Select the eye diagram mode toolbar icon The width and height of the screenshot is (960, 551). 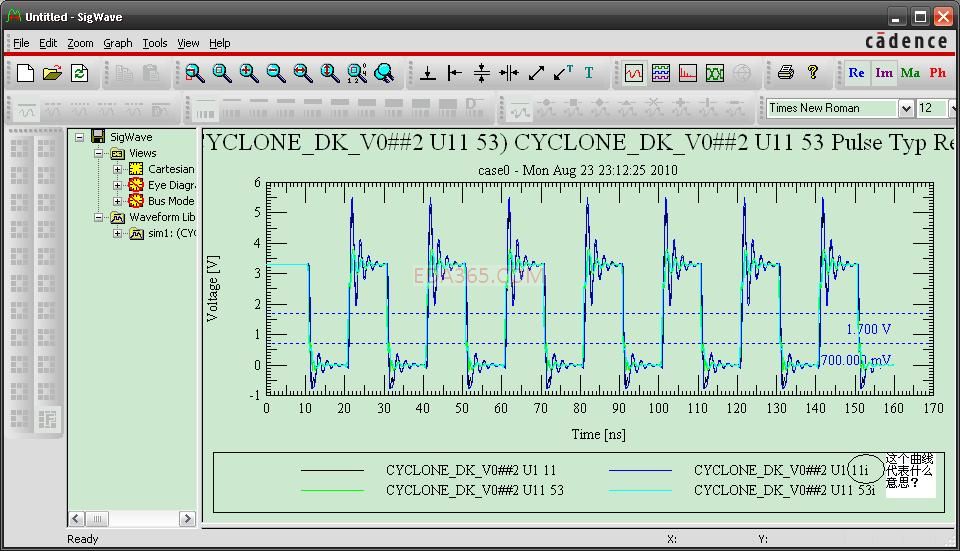pos(714,73)
